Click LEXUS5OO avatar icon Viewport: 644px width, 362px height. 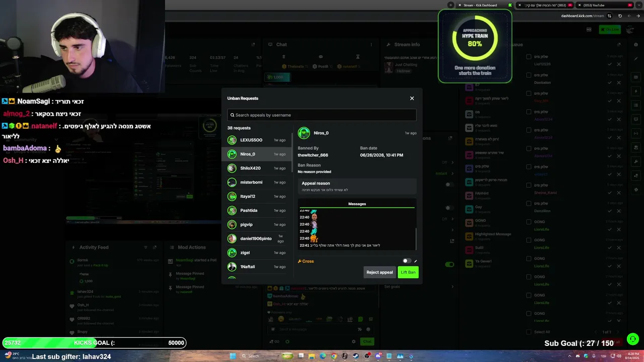point(232,140)
